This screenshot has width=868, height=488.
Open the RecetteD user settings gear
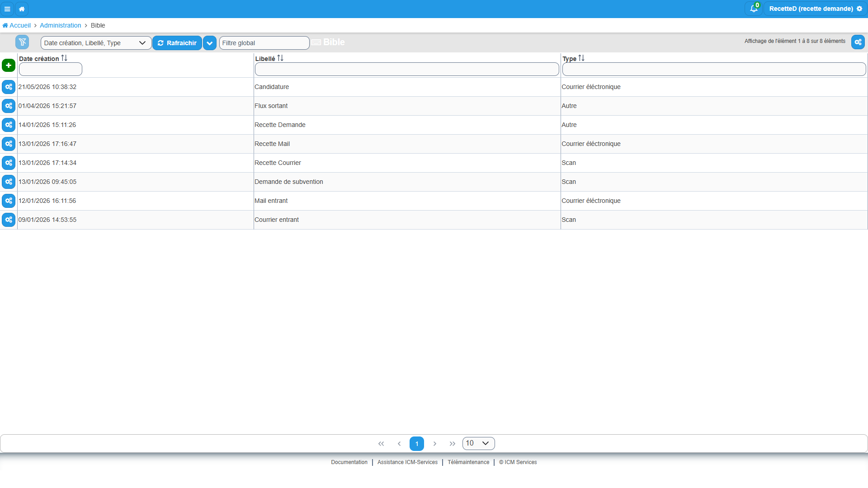pos(859,9)
